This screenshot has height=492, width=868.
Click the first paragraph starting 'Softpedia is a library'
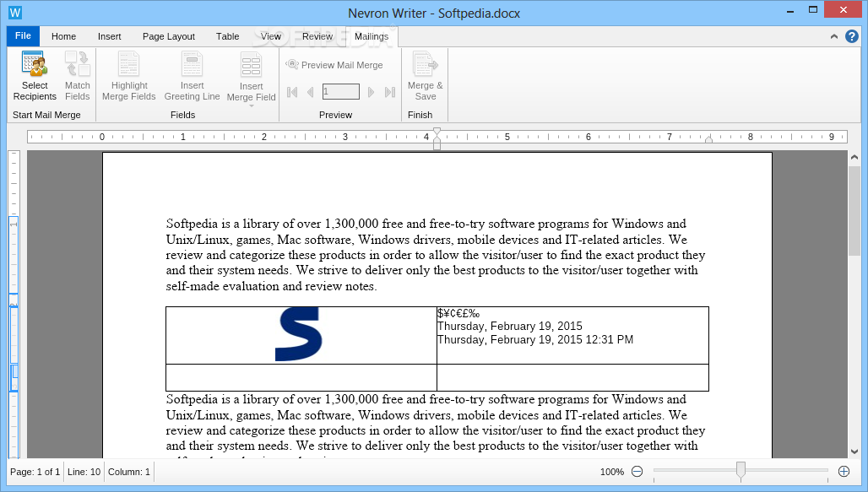click(x=436, y=255)
